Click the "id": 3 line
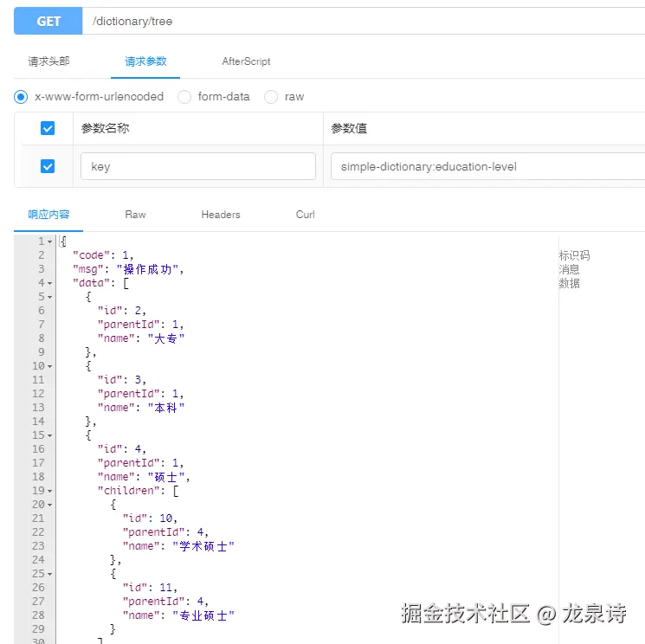This screenshot has width=645, height=644. pyautogui.click(x=122, y=380)
